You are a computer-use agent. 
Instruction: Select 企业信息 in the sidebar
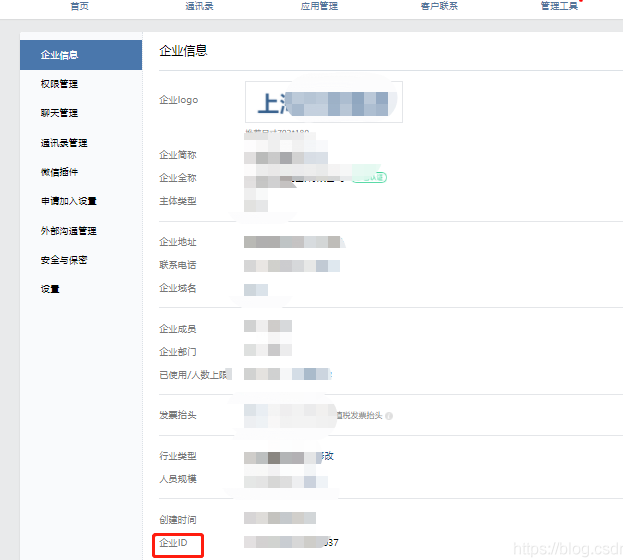81,55
